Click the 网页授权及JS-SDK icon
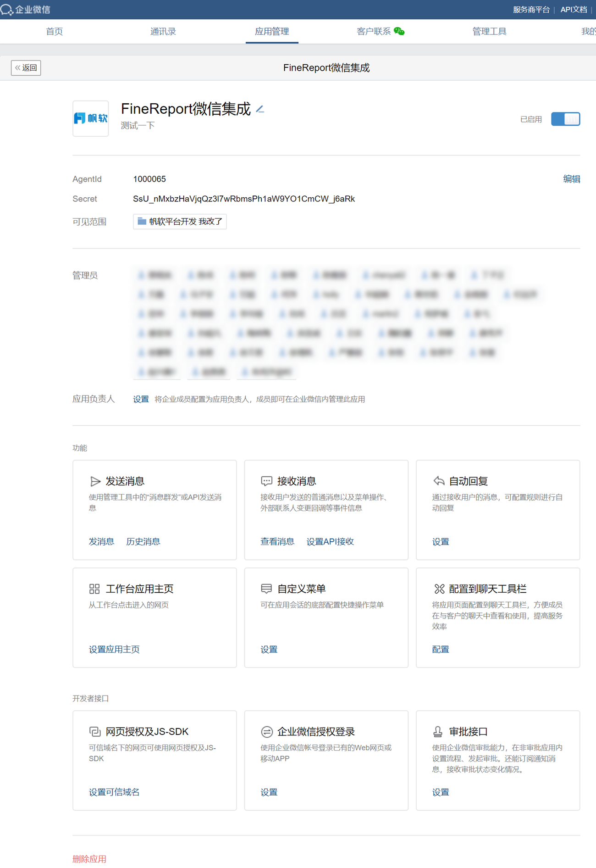Screen dimensions: 596x868 pyautogui.click(x=95, y=731)
